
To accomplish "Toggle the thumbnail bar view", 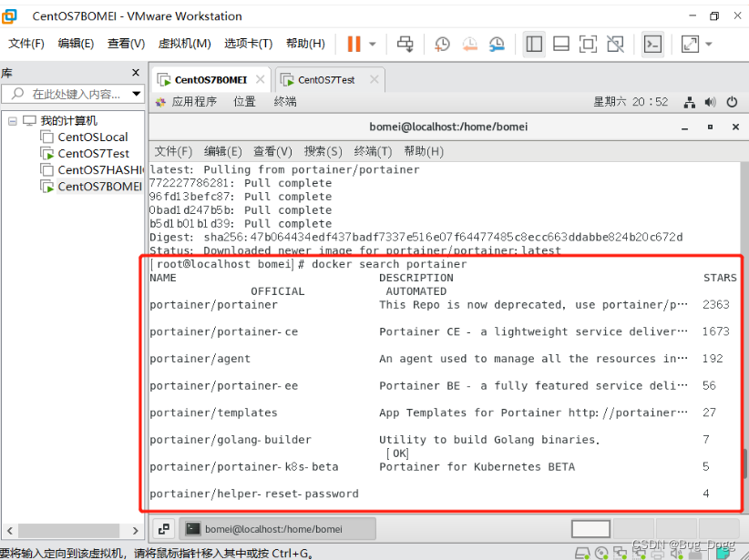I will 560,44.
